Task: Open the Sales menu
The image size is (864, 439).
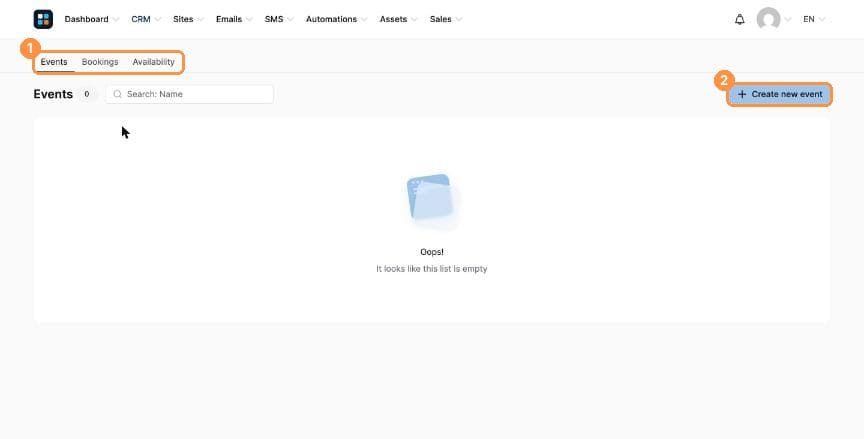Action: pyautogui.click(x=440, y=19)
